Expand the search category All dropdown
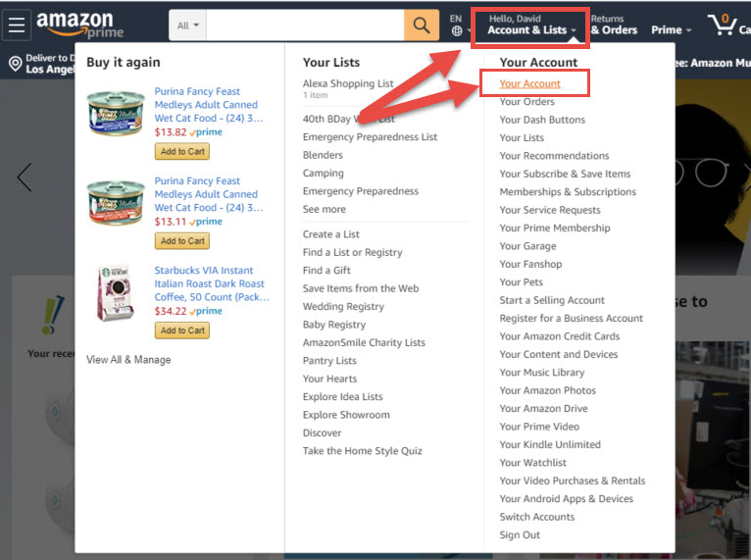The width and height of the screenshot is (751, 560). (x=188, y=25)
